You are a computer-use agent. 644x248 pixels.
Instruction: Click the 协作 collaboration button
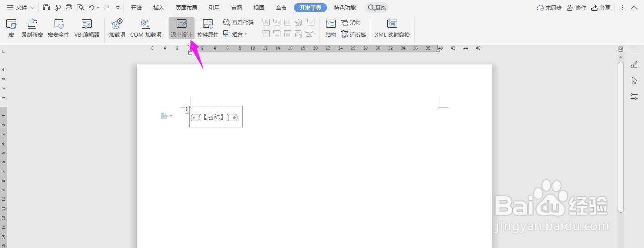576,8
